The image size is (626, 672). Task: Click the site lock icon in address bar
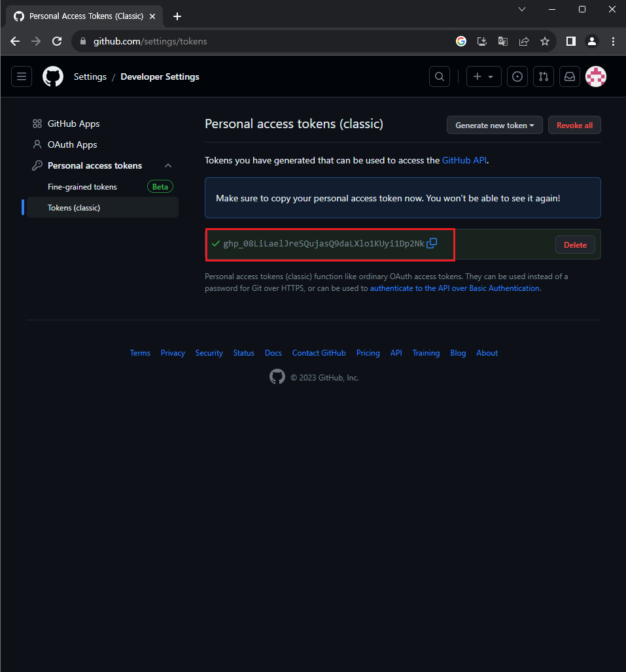[x=83, y=41]
